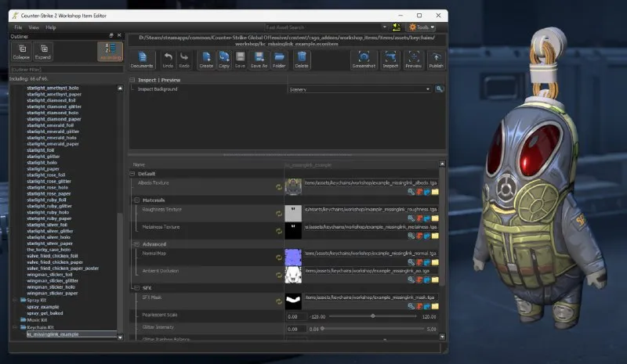Open the item Folder
Image resolution: width=627 pixels, height=364 pixels.
279,60
